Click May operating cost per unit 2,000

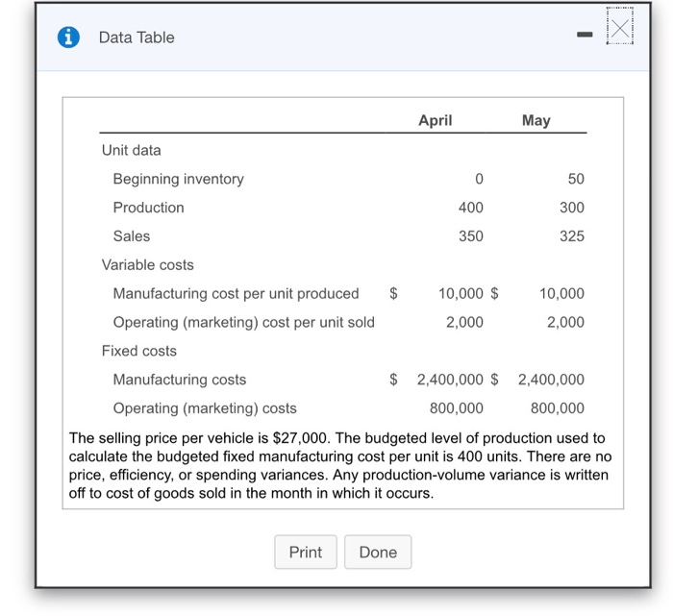click(x=565, y=323)
